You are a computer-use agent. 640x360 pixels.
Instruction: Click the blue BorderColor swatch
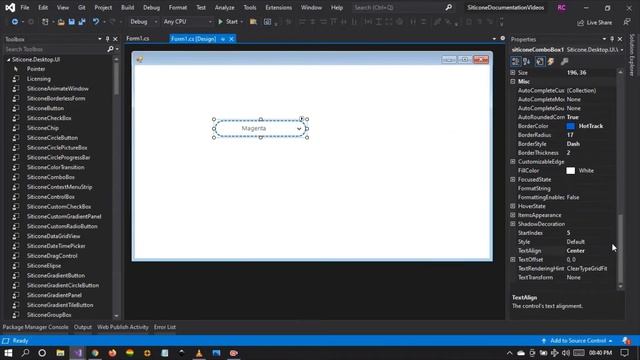tap(571, 126)
